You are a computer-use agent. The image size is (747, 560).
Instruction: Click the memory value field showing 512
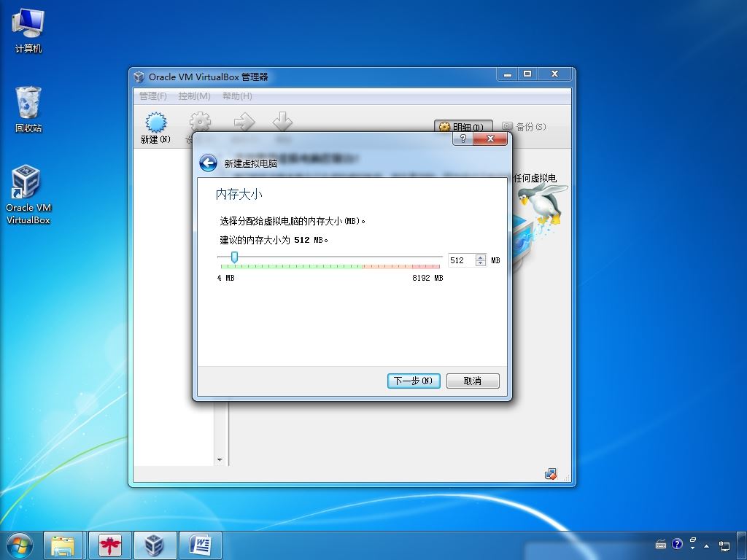[461, 260]
